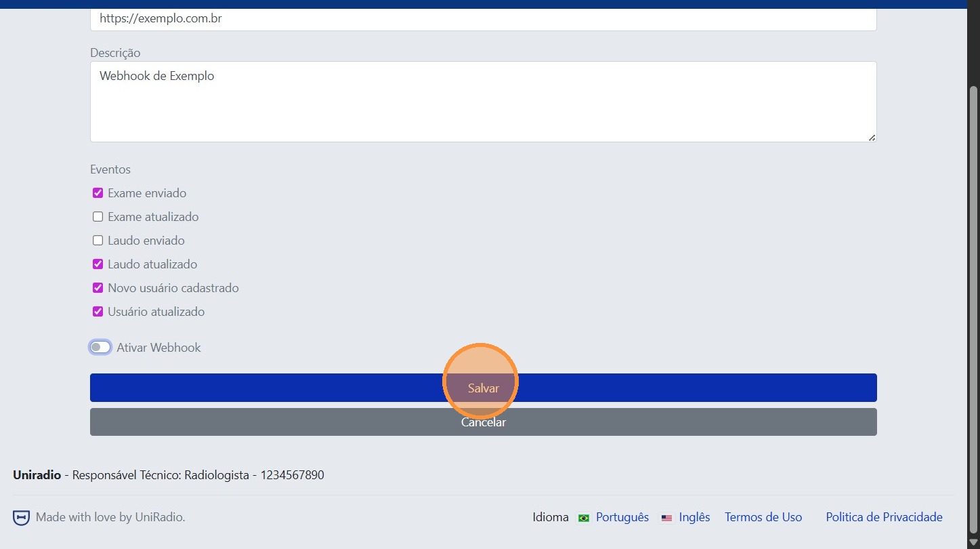
Task: Check the Laudo enviado checkbox
Action: (98, 241)
